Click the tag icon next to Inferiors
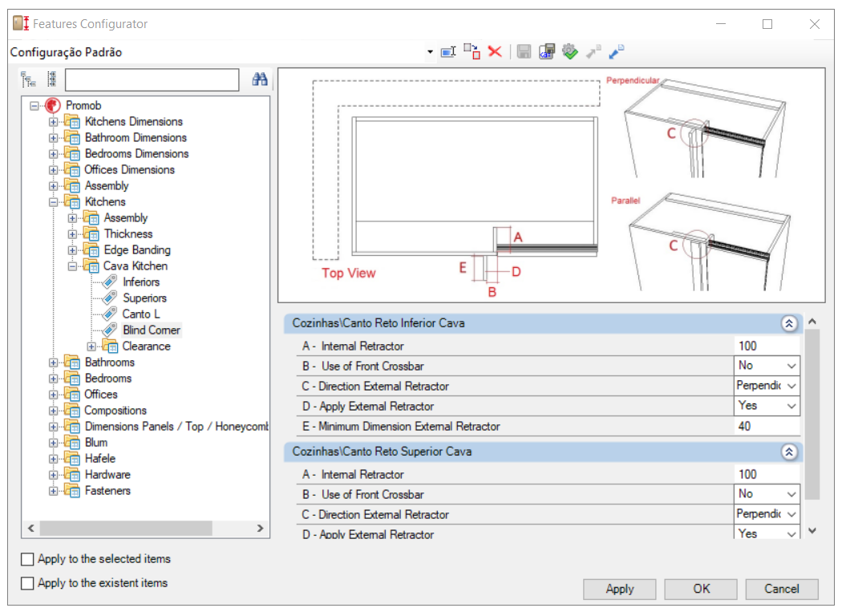Screen dimensions: 846x616 click(110, 282)
